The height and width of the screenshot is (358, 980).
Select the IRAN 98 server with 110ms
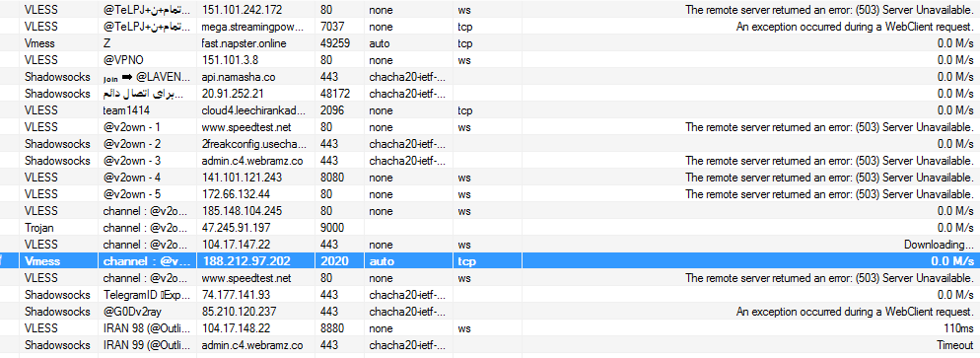(490, 327)
